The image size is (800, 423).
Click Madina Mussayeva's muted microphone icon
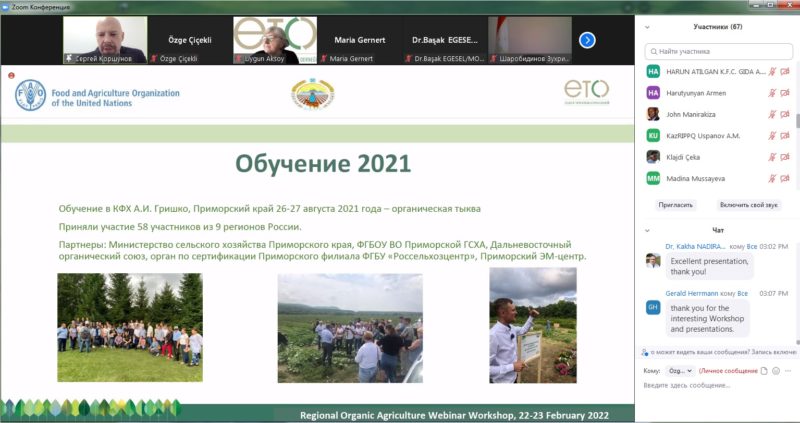[x=772, y=179]
